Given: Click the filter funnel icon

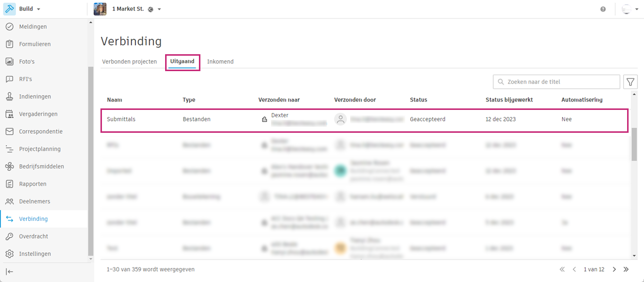Looking at the screenshot, I should [x=630, y=82].
